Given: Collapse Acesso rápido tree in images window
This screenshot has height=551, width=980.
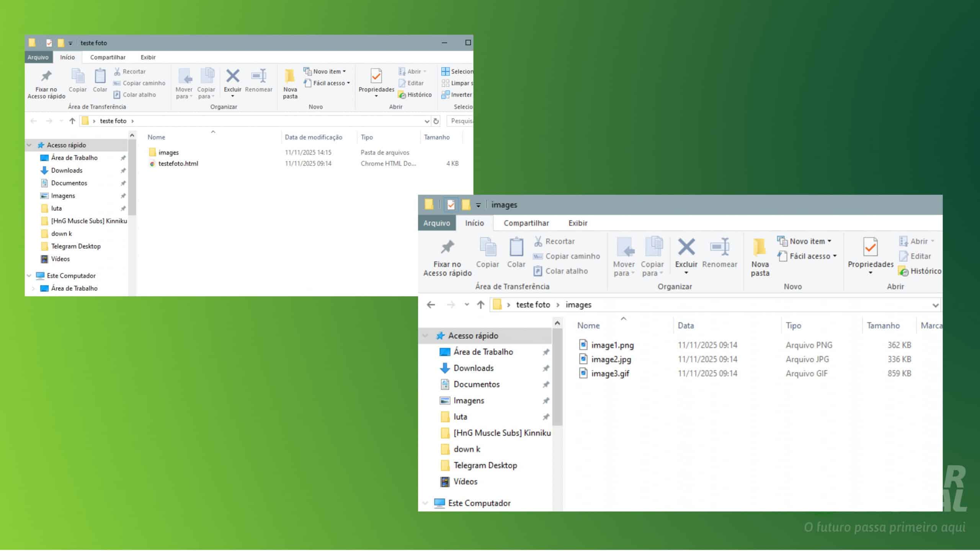Looking at the screenshot, I should pyautogui.click(x=425, y=336).
